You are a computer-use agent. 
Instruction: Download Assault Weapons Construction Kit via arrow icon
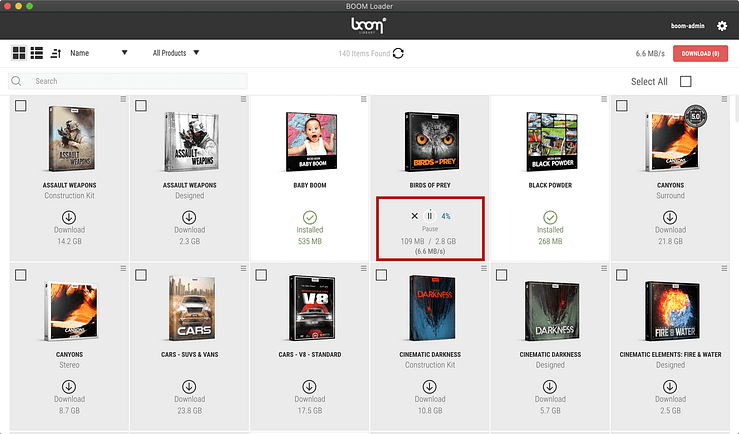[x=69, y=217]
